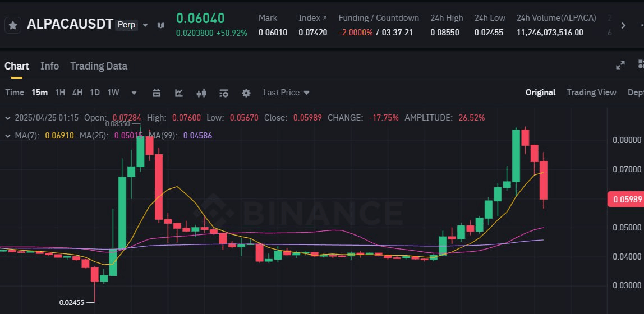Click the 0.02455 chart low marker
644x314 pixels.
(71, 303)
